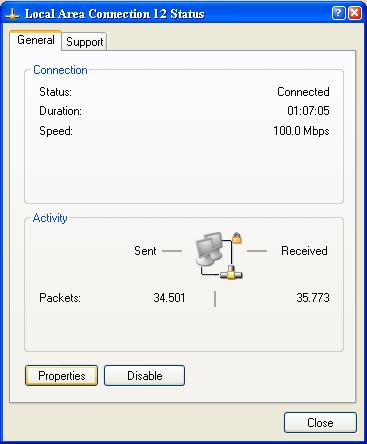Click the Connected status value

coord(303,92)
